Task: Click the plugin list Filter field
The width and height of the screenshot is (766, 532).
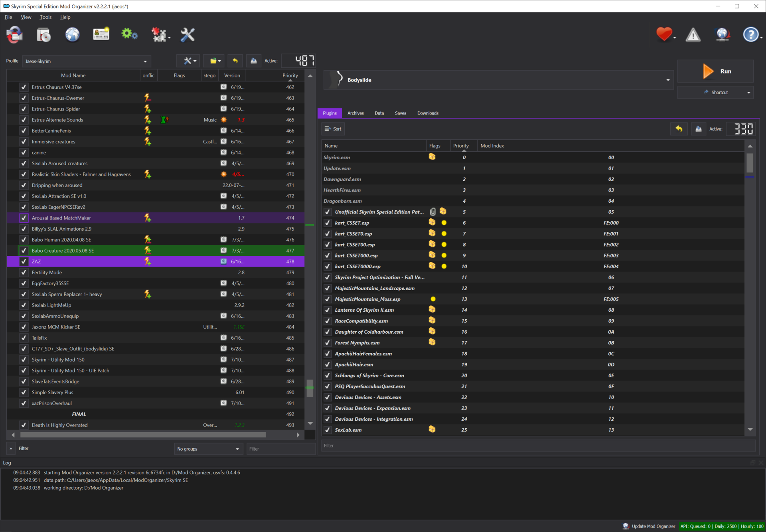Action: (x=539, y=445)
